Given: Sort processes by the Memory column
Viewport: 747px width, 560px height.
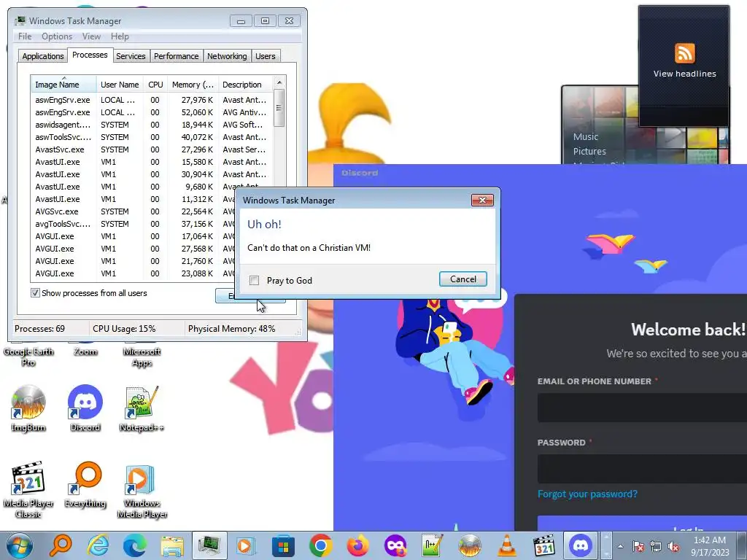Looking at the screenshot, I should [193, 85].
